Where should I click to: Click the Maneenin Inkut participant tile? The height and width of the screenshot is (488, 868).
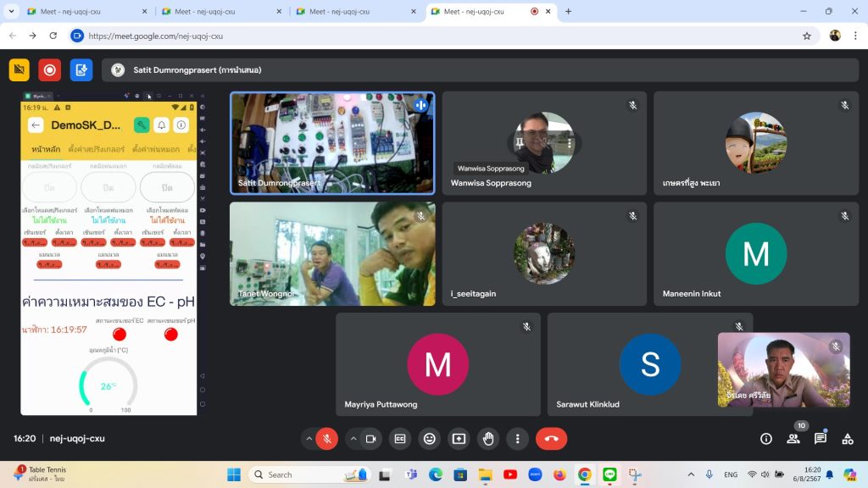756,253
